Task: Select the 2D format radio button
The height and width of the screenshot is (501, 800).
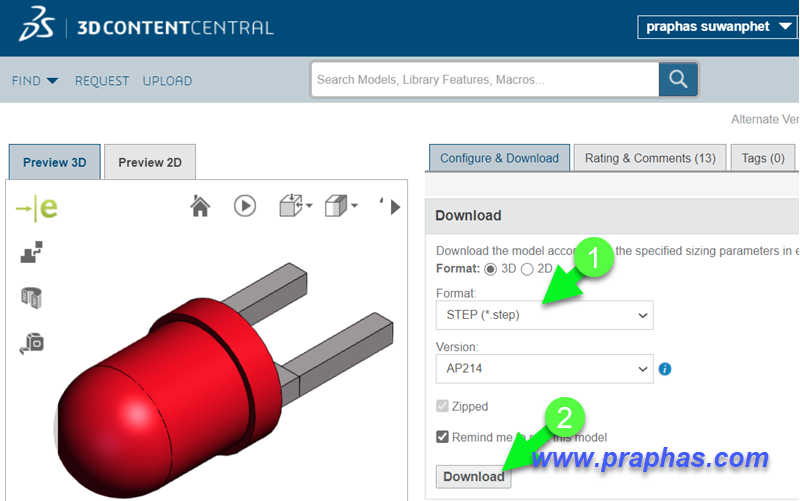Action: point(527,269)
